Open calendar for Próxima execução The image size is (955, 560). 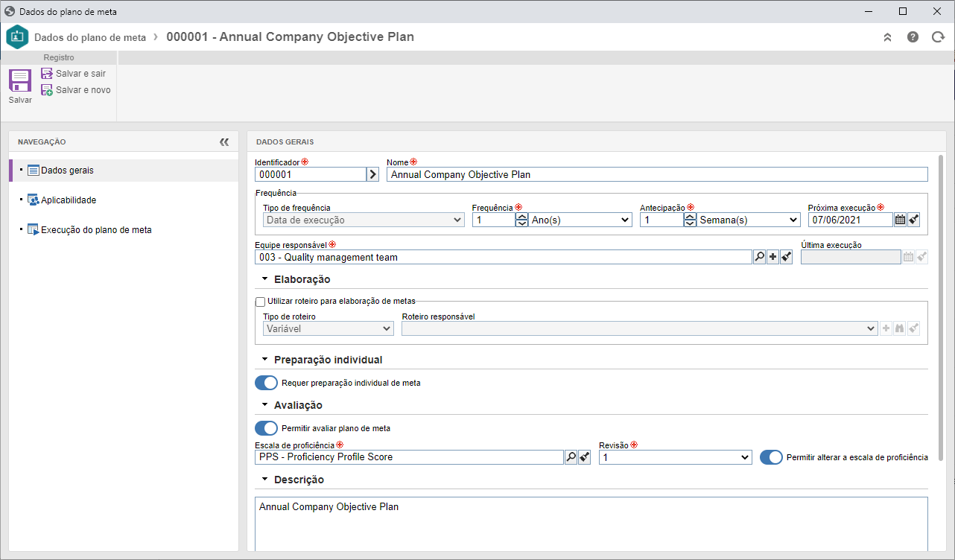tap(900, 220)
